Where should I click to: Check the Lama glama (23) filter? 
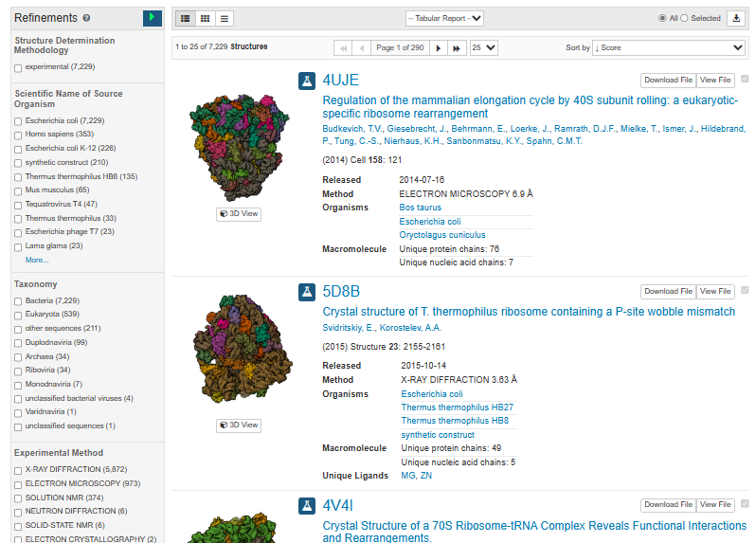[18, 247]
